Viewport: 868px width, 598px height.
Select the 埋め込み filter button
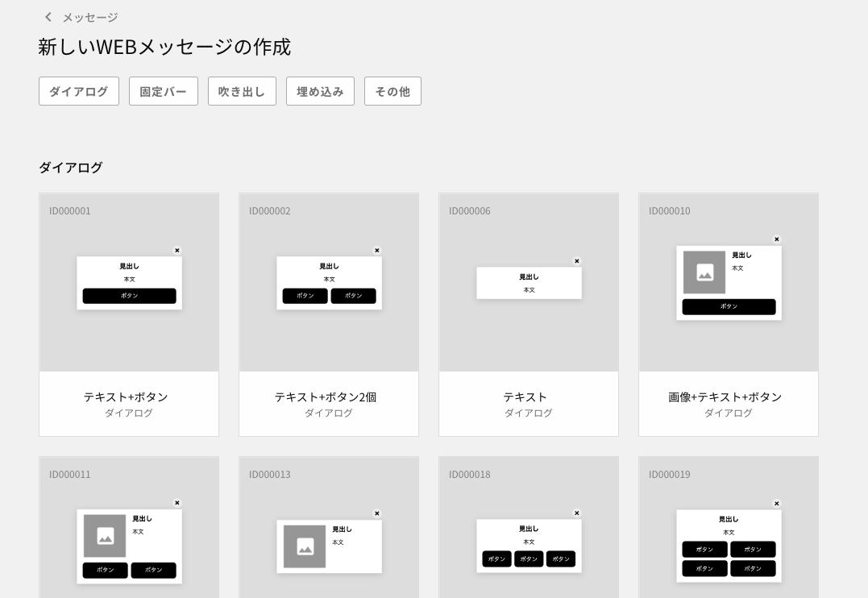click(x=320, y=91)
